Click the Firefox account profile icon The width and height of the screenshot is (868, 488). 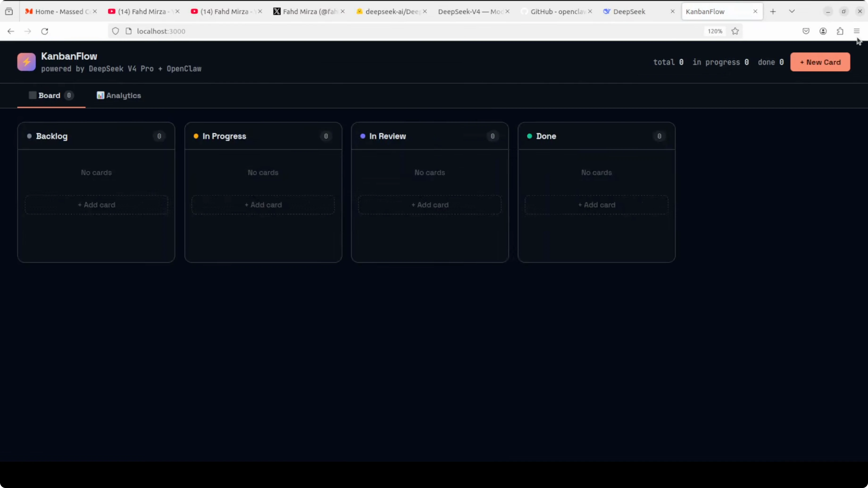point(823,31)
